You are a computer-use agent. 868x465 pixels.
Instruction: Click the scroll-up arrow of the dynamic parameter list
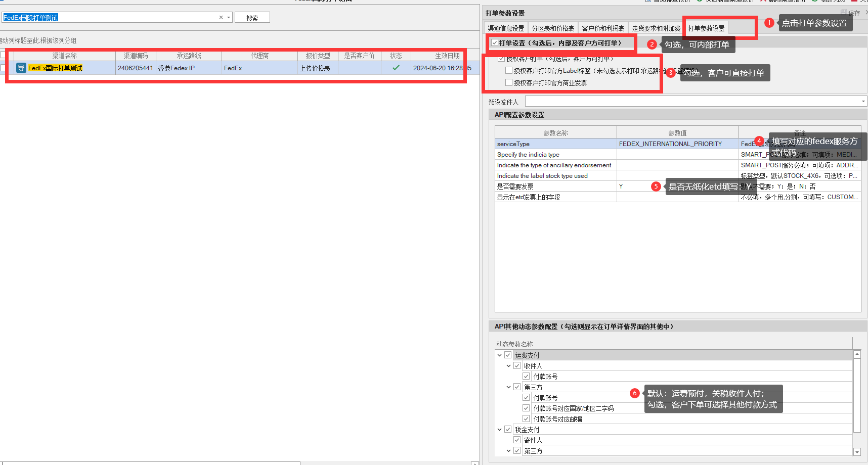click(x=857, y=355)
